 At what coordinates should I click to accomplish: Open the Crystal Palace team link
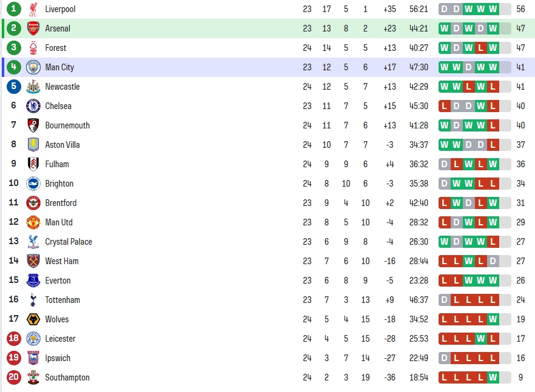(69, 242)
